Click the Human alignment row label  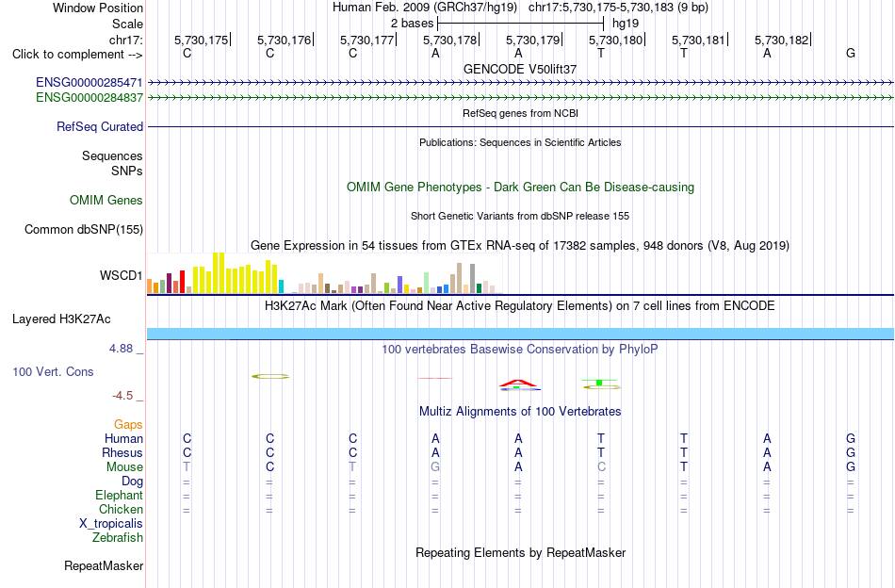[x=123, y=438]
